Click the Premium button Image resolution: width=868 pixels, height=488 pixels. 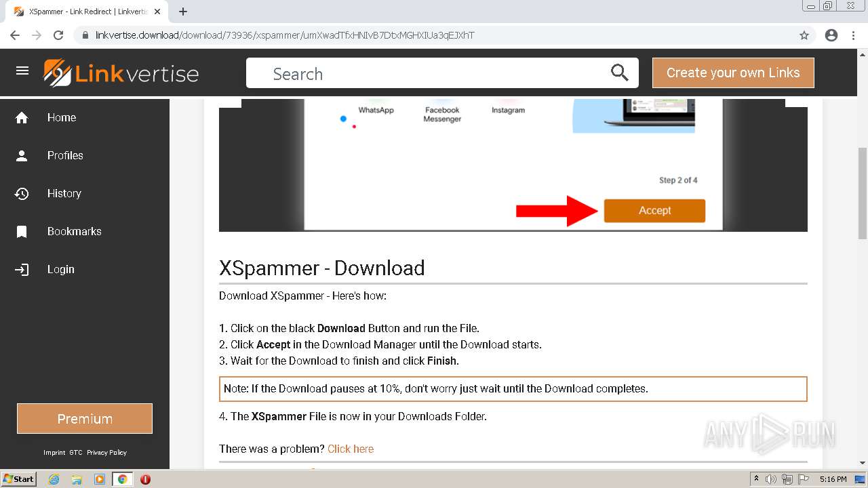85,419
